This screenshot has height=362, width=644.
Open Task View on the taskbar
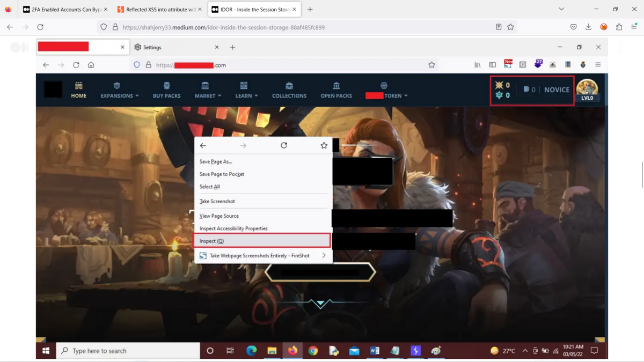coord(230,351)
